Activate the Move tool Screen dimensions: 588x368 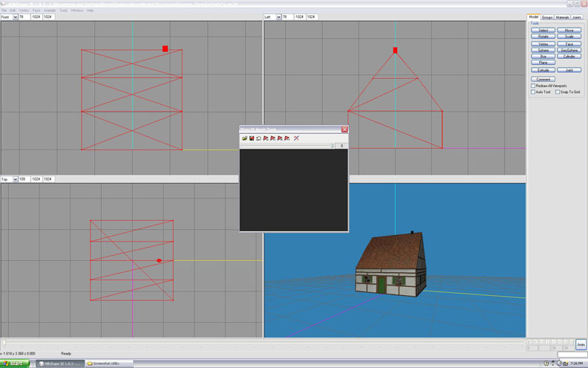[569, 30]
